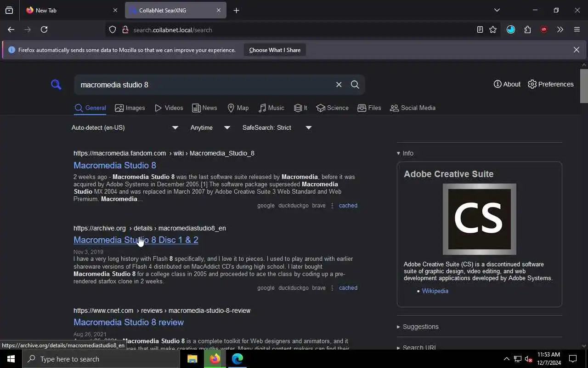Close the CollabNet SearXNG tab
Viewport: 588px width, 368px height.
(x=219, y=10)
